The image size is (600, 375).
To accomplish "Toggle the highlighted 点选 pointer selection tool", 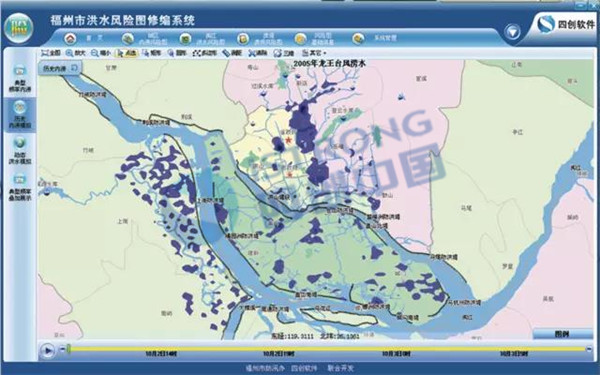I will coord(126,53).
